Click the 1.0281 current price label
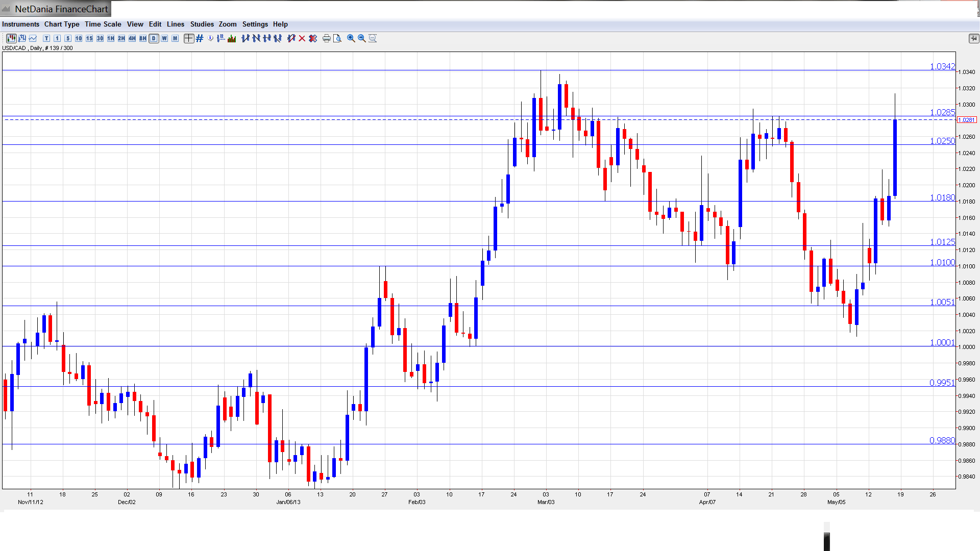980x551 pixels. [x=967, y=120]
